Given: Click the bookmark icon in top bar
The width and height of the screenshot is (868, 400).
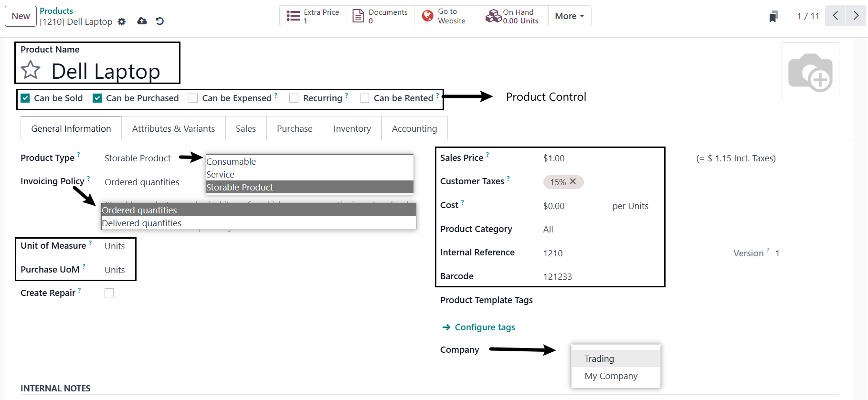Looking at the screenshot, I should [773, 17].
